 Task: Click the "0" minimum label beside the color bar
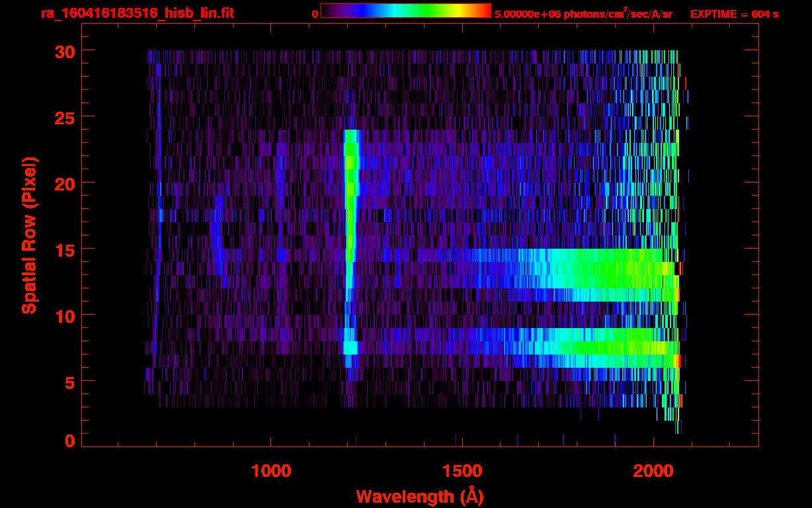pyautogui.click(x=315, y=14)
